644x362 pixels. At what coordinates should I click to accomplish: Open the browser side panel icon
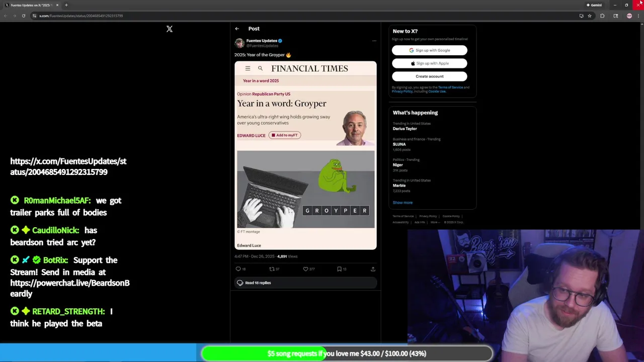point(615,16)
